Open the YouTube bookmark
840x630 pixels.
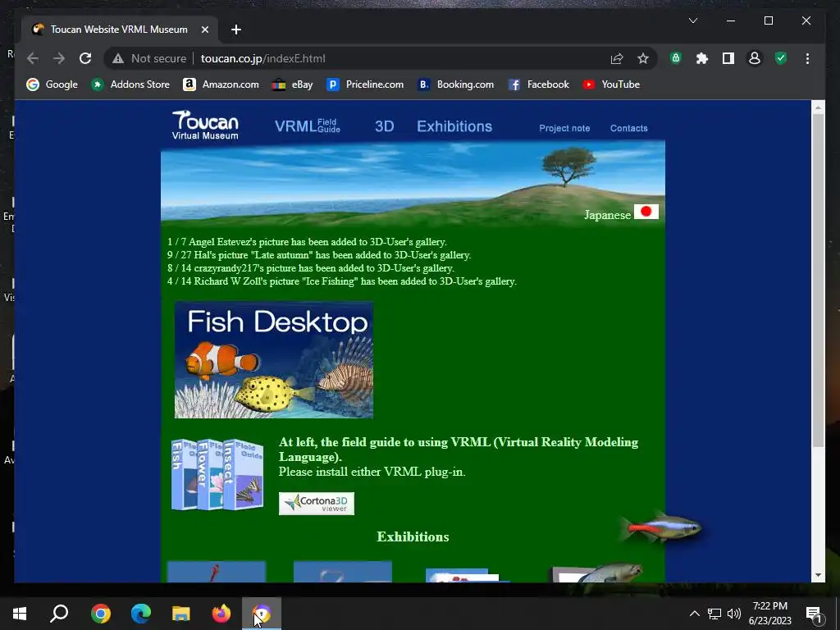click(x=610, y=84)
